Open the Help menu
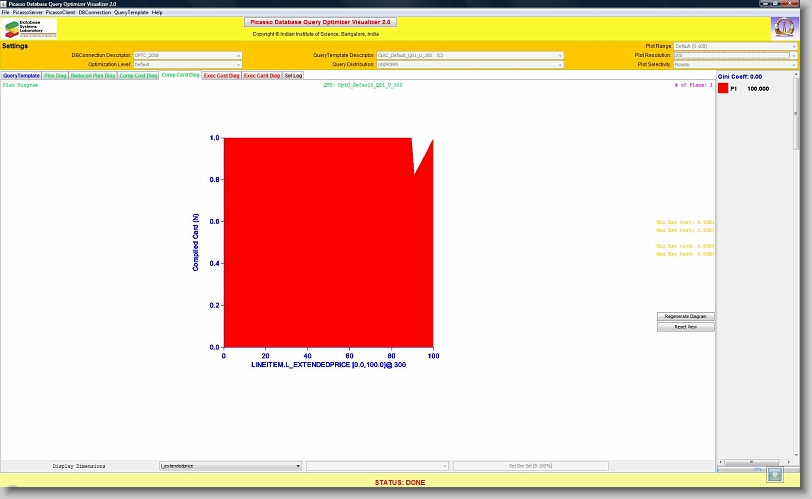 (157, 12)
